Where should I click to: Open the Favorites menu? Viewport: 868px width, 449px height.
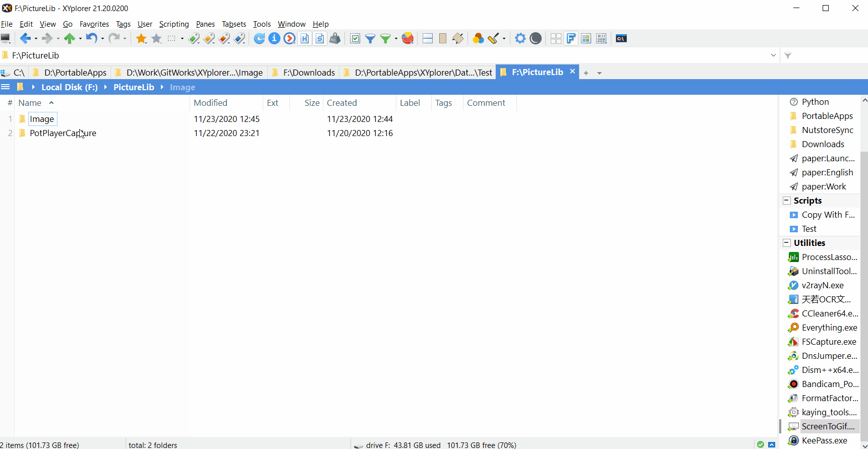94,24
